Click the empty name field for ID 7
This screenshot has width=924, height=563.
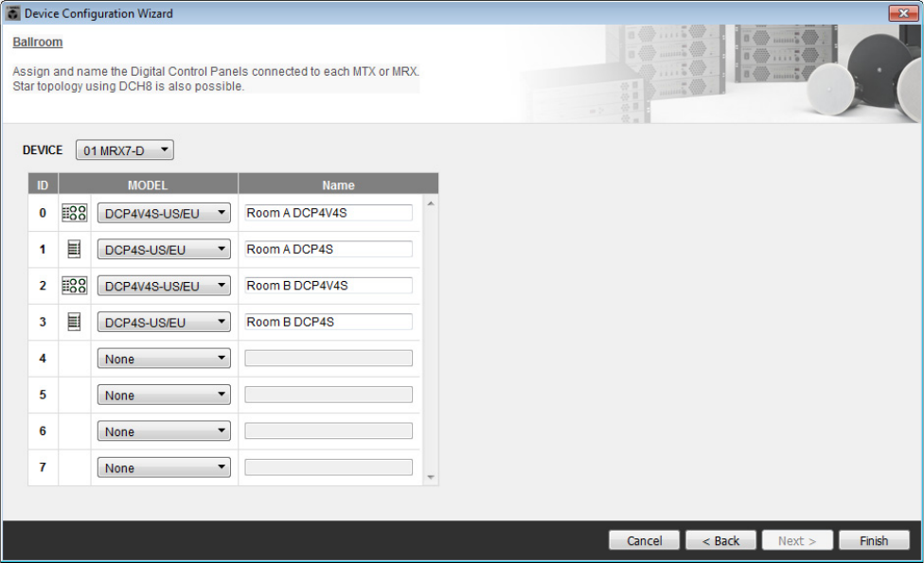coord(329,467)
